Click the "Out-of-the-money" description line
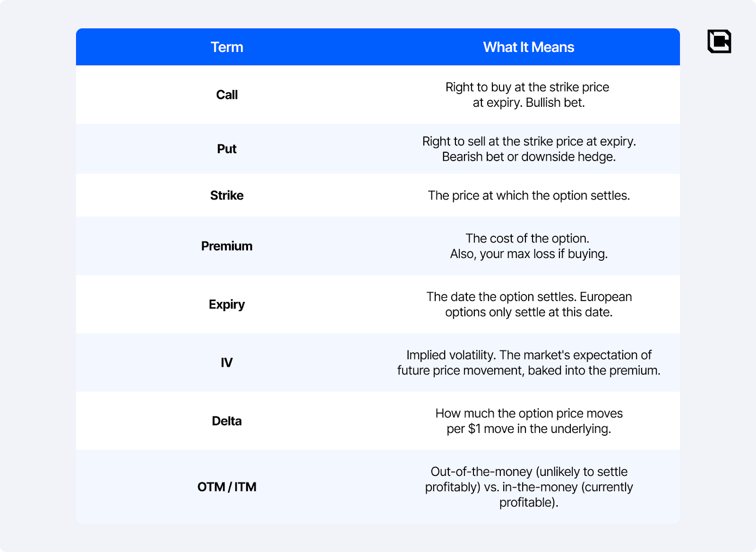756x552 pixels. coord(529,472)
